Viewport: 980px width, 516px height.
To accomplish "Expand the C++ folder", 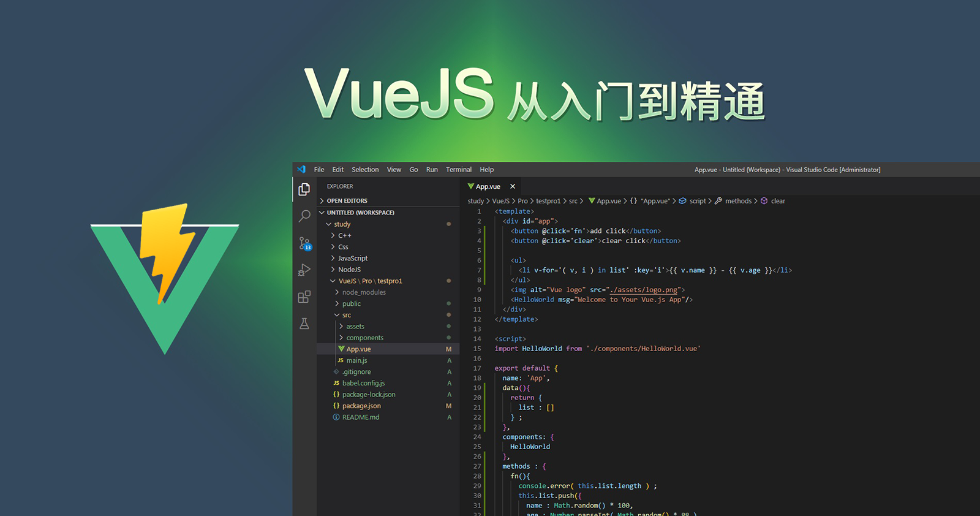I will click(388, 235).
